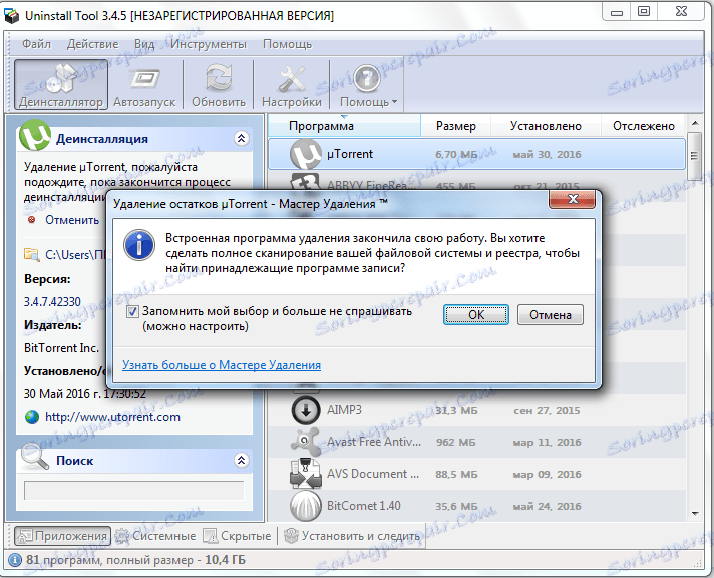Open the Помощь dropdown in toolbar
714x578 pixels.
[368, 84]
